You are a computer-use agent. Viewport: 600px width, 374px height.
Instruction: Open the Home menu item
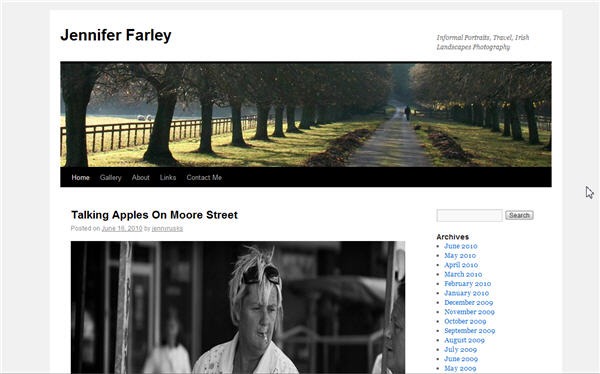[x=80, y=178]
